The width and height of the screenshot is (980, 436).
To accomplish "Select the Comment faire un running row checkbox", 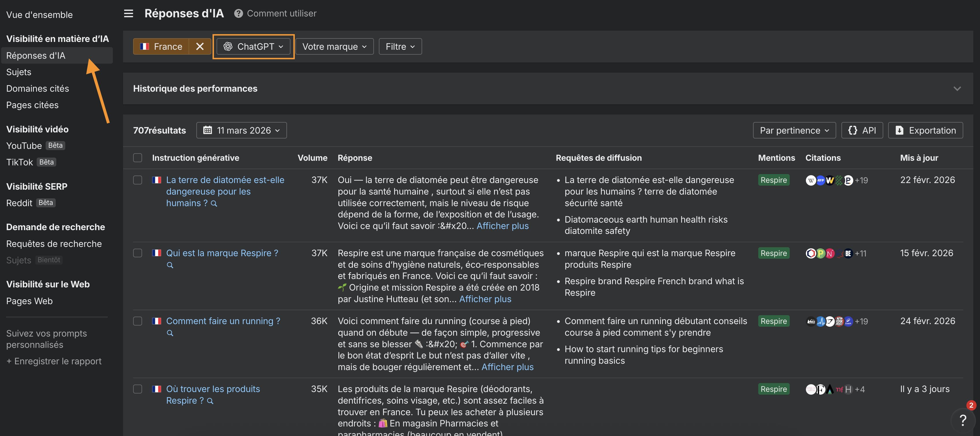I will click(138, 321).
